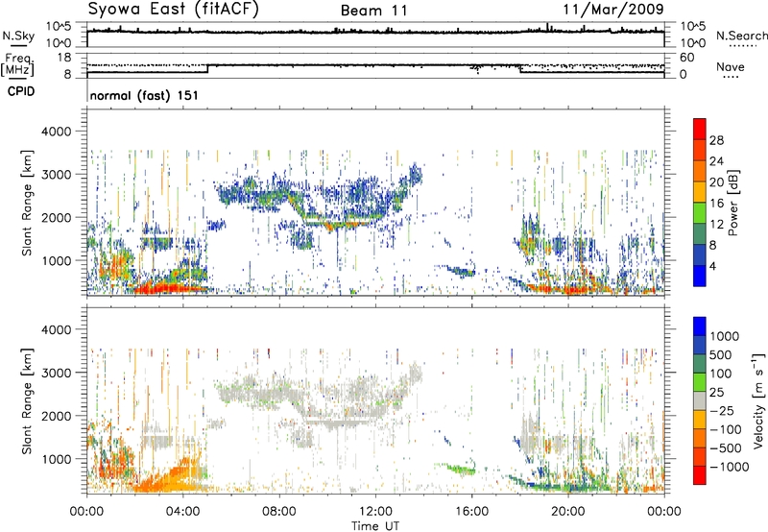The height and width of the screenshot is (532, 768).
Task: Click the light green segment of Power color bar
Action: [700, 212]
